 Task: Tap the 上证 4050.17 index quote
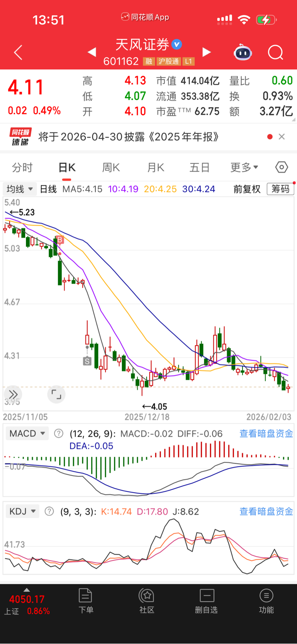pos(27,605)
